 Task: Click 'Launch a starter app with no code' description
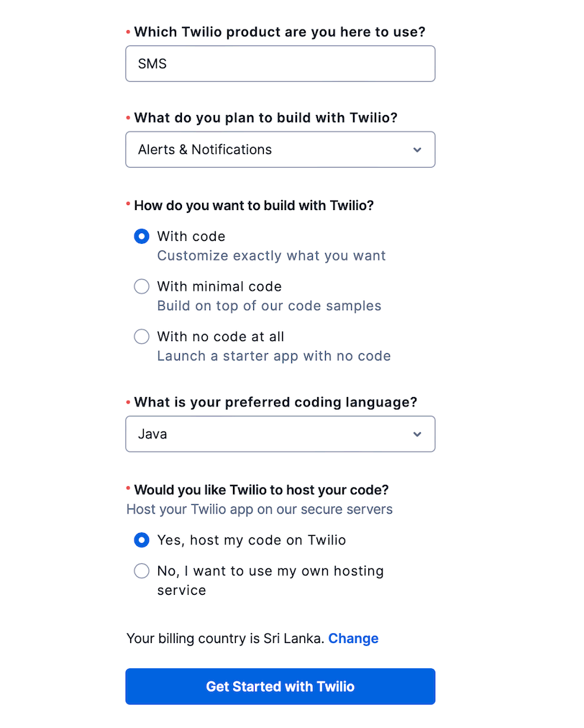(274, 356)
